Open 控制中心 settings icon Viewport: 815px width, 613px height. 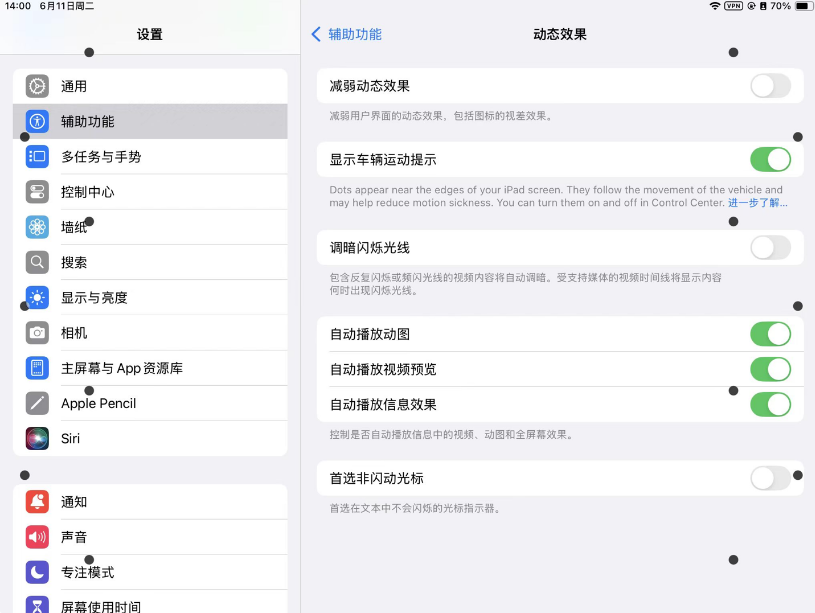[37, 191]
